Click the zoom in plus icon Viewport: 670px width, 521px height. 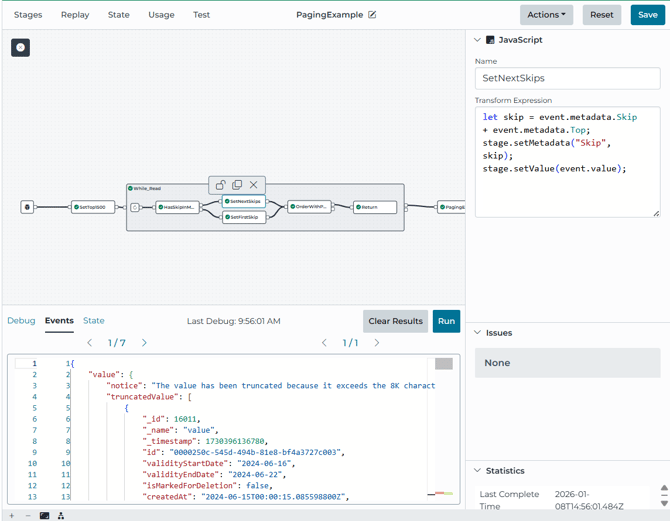point(11,516)
